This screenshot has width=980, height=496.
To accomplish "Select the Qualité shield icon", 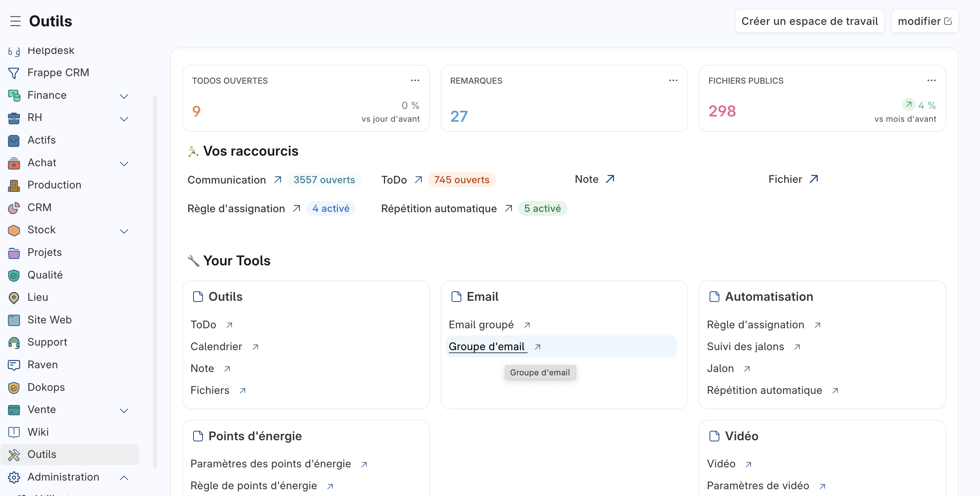I will pyautogui.click(x=14, y=275).
